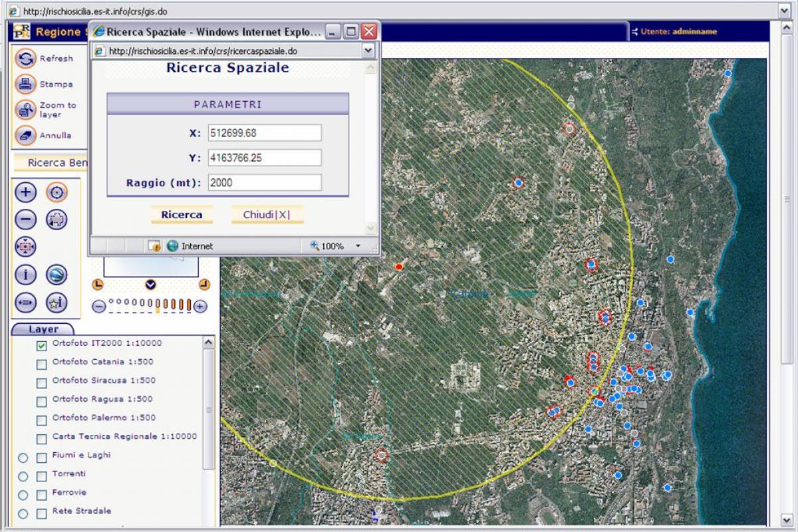The image size is (798, 532).
Task: Check the Fiumi e Laghi layer box
Action: point(41,458)
